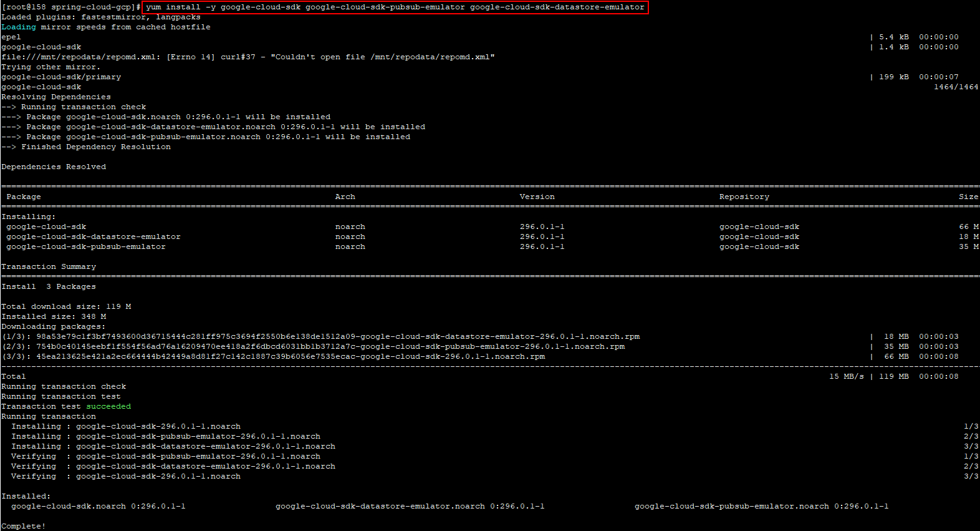Click 'Total download size: 119 M'

tap(66, 307)
